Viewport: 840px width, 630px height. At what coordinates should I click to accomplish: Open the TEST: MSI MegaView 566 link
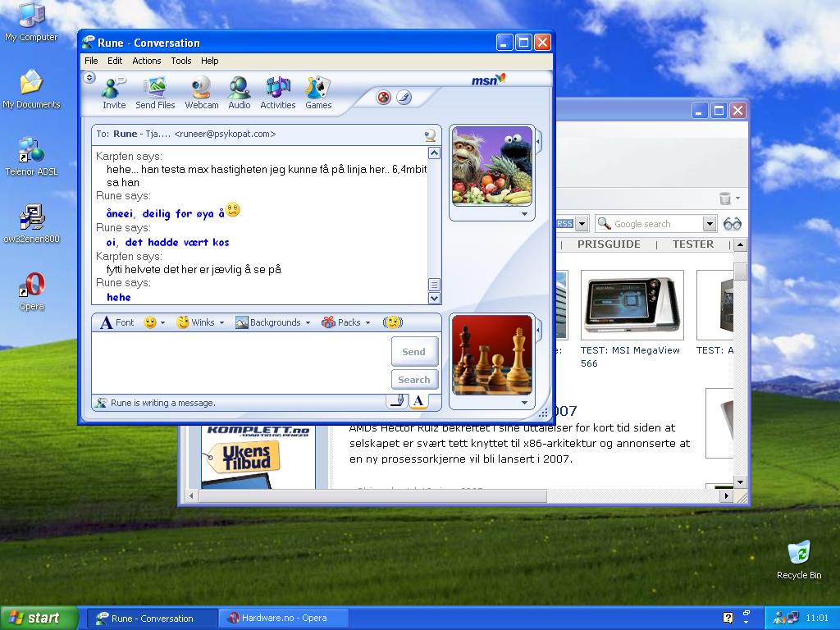pyautogui.click(x=630, y=357)
